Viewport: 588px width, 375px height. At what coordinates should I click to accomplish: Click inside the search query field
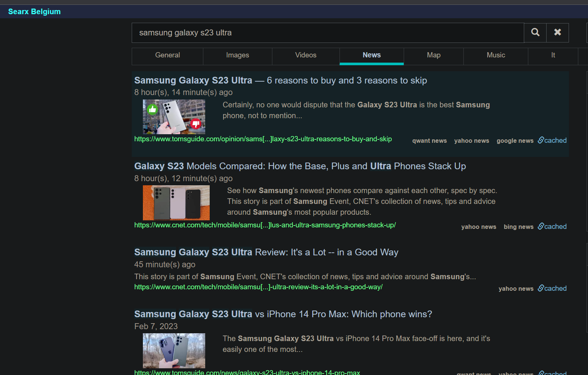point(328,33)
